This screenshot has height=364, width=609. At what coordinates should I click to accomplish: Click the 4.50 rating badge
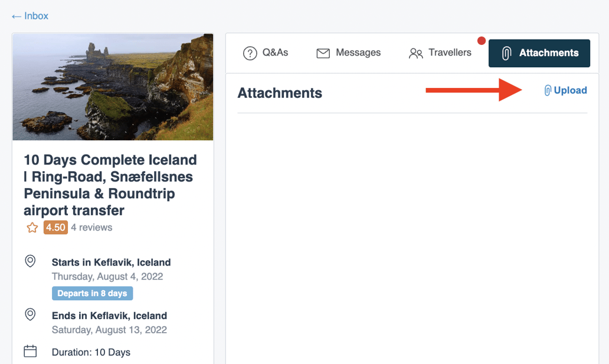click(x=55, y=228)
